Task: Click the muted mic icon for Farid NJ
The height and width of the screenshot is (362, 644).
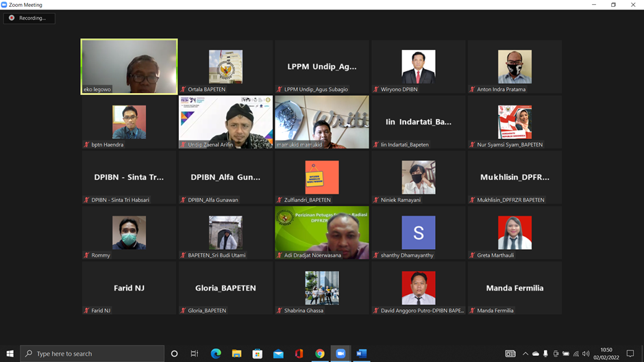Action: 86,311
